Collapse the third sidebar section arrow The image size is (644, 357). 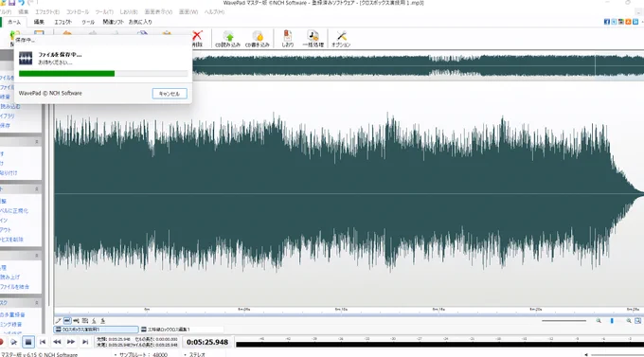pyautogui.click(x=37, y=256)
